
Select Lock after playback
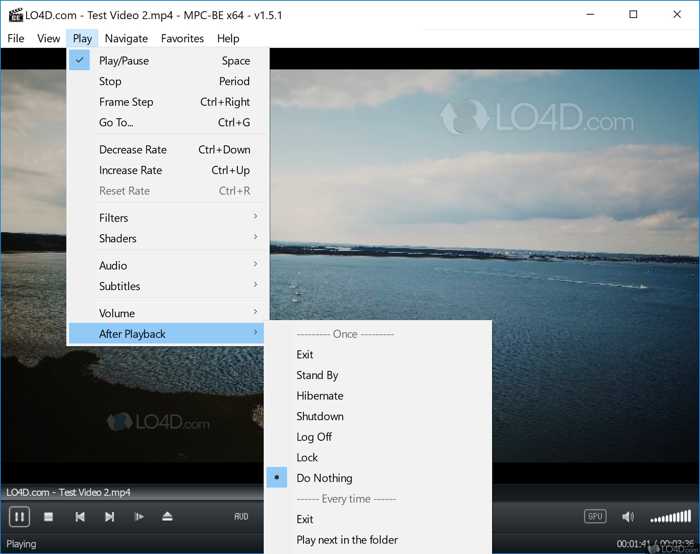(x=378, y=457)
